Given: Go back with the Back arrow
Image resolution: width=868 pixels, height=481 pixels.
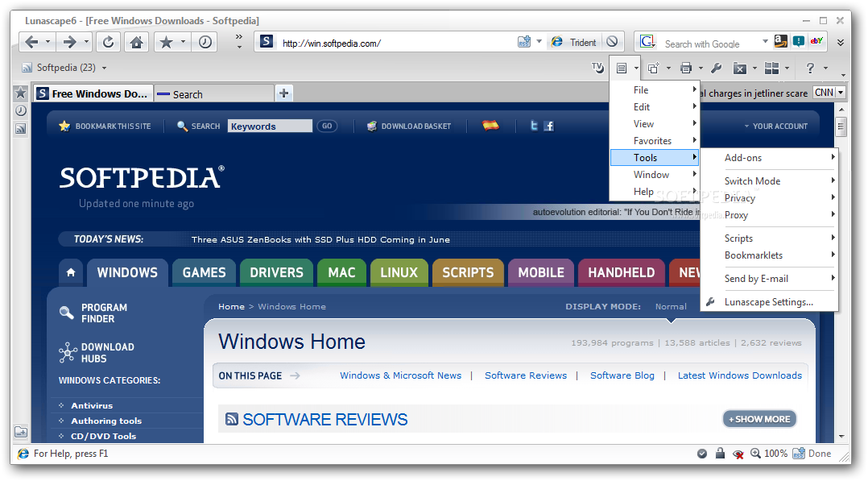Looking at the screenshot, I should pos(31,42).
